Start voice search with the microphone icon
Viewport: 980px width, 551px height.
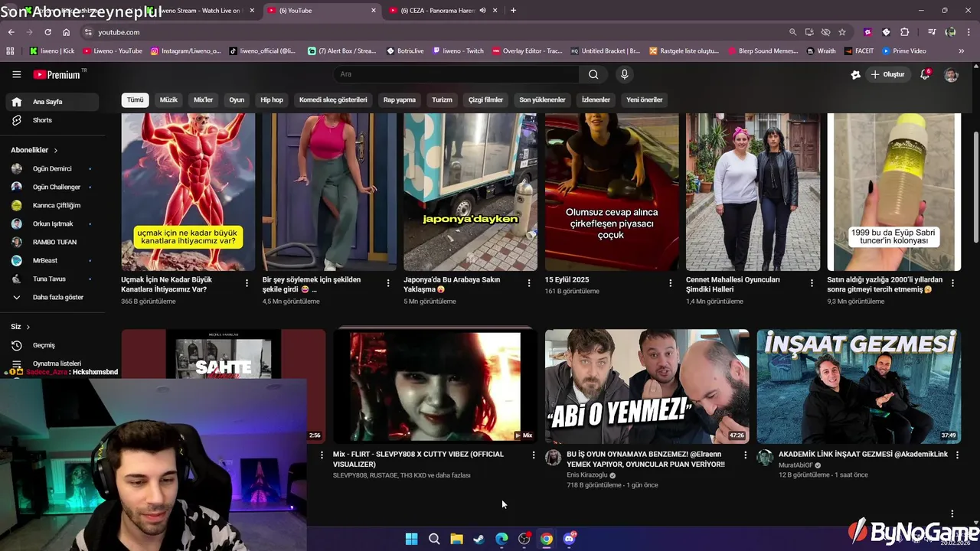coord(624,74)
